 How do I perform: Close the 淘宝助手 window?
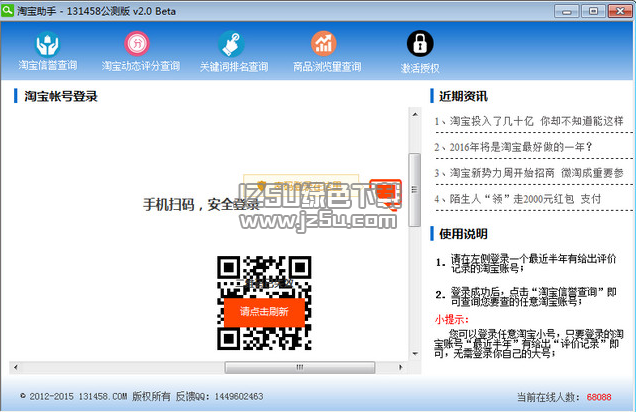(x=620, y=11)
